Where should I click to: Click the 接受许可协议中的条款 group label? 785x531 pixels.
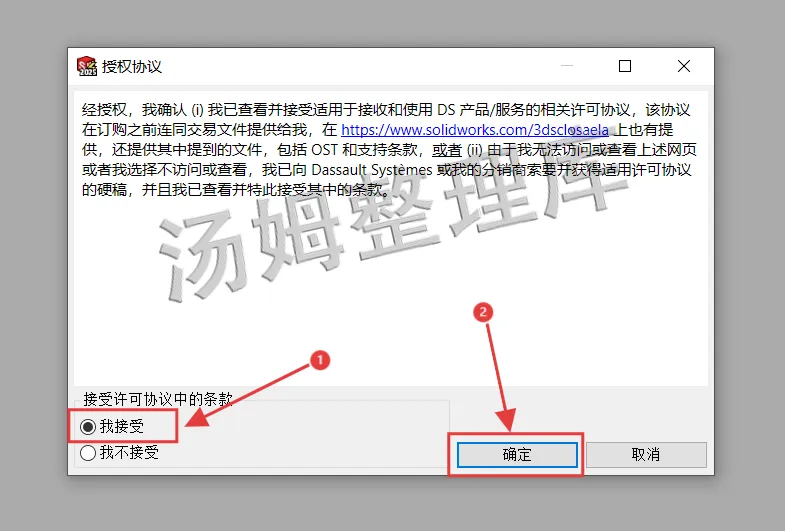(158, 399)
